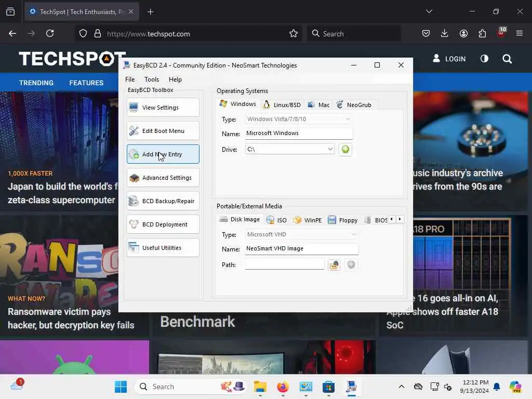
Task: Switch to the Disk Image tab
Action: point(240,219)
